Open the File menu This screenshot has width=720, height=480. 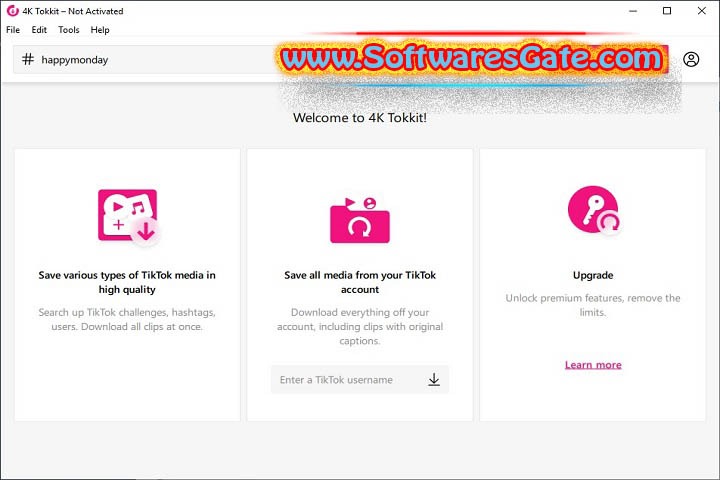[x=13, y=30]
